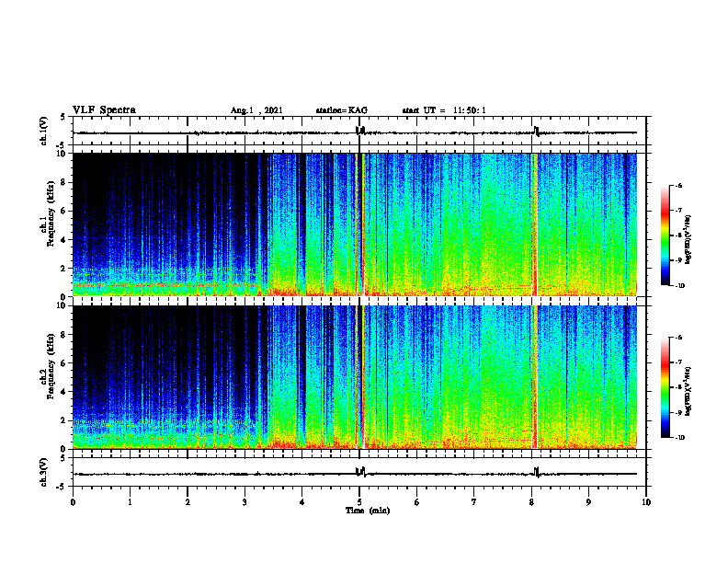Select the ch.2 colorbar log(PSD) unit label

click(688, 391)
